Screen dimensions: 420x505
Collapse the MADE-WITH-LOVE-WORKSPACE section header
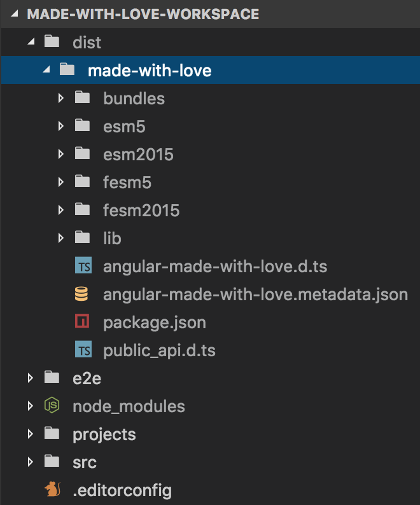14,14
